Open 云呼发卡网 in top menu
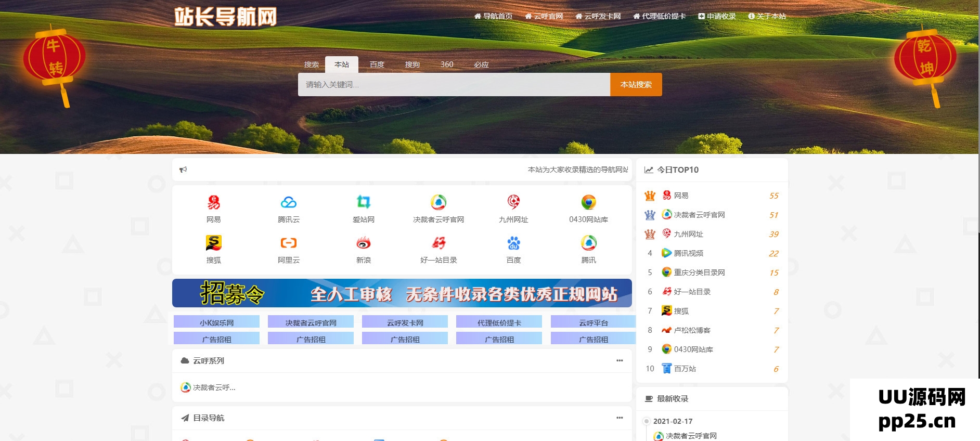This screenshot has width=980, height=441. [x=598, y=16]
